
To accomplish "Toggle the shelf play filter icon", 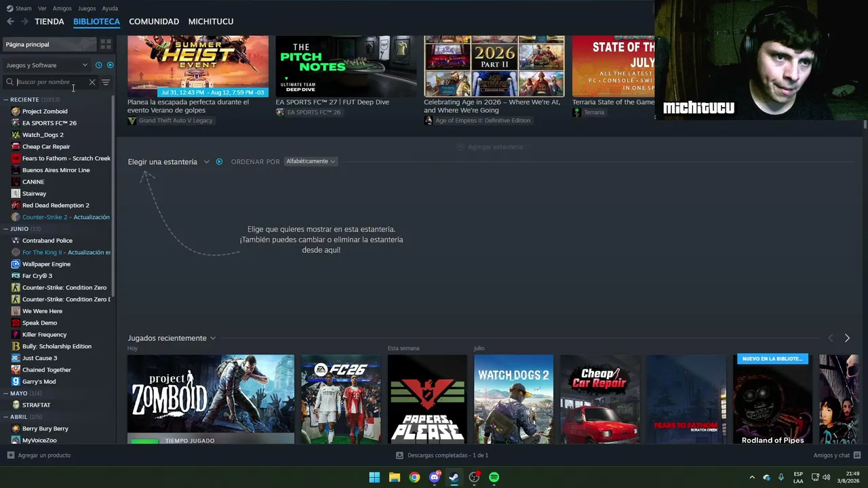I will tap(219, 162).
